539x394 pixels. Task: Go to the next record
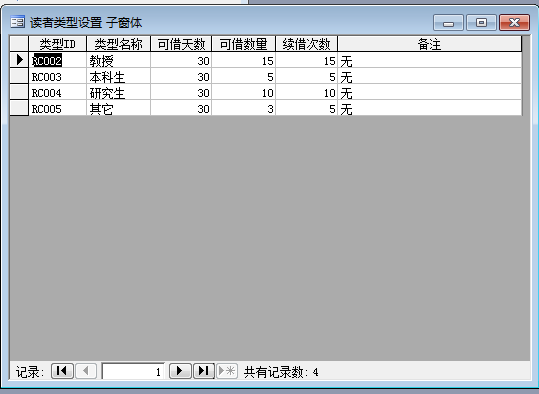(x=180, y=371)
